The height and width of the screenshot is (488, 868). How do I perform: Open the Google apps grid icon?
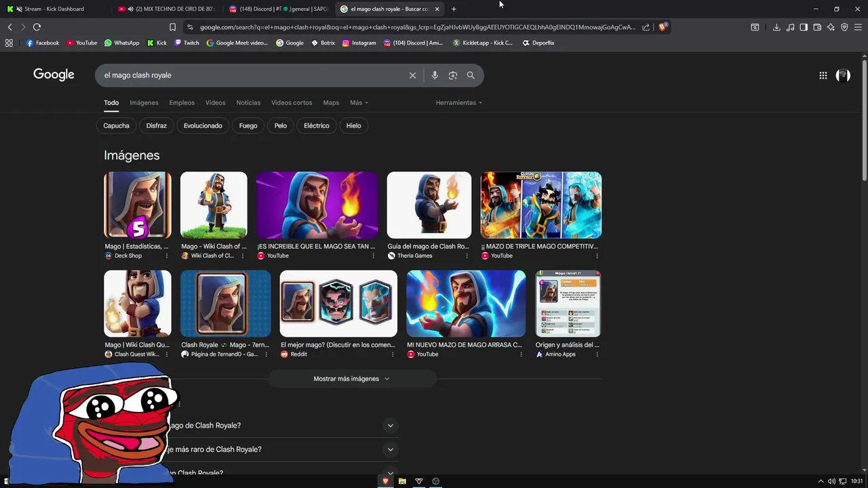[823, 75]
